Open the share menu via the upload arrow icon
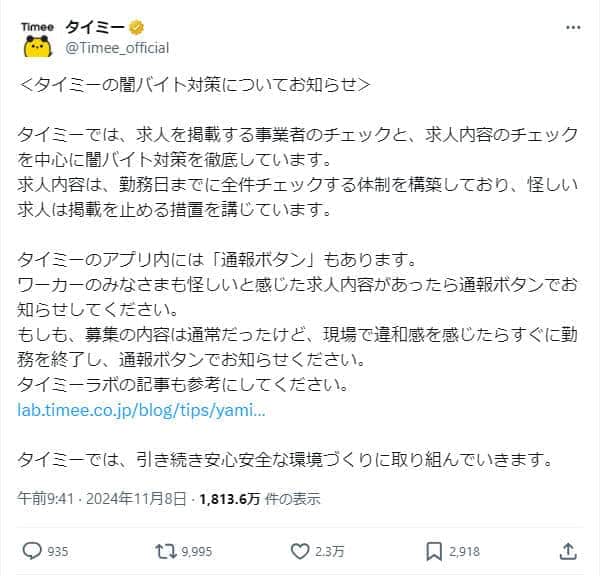The image size is (600, 576). (567, 550)
